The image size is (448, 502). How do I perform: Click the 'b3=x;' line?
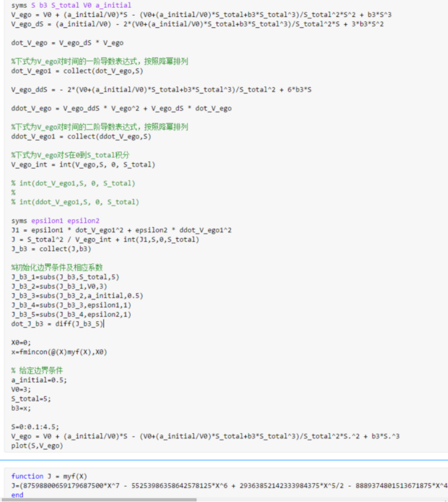pos(23,407)
